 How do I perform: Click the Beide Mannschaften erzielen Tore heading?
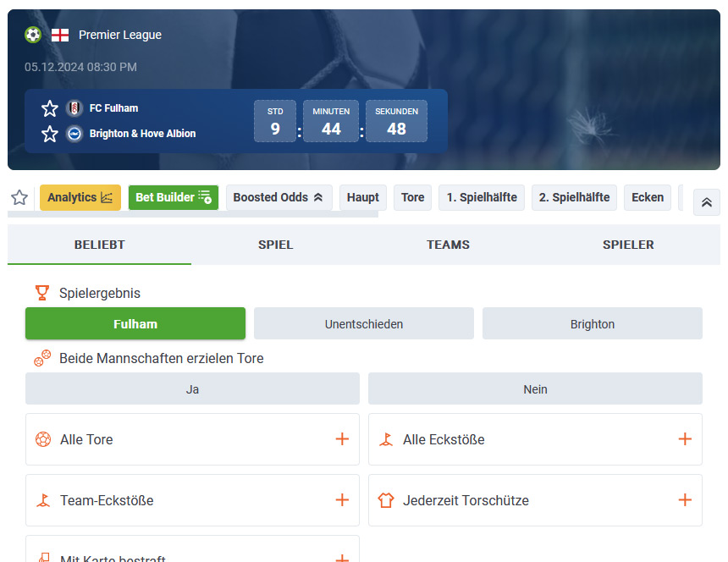[162, 358]
